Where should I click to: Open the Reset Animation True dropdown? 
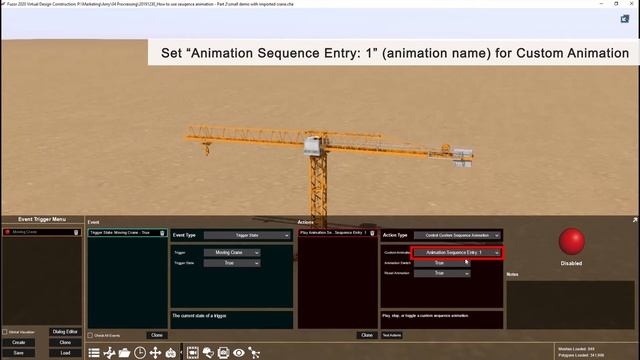click(x=442, y=273)
